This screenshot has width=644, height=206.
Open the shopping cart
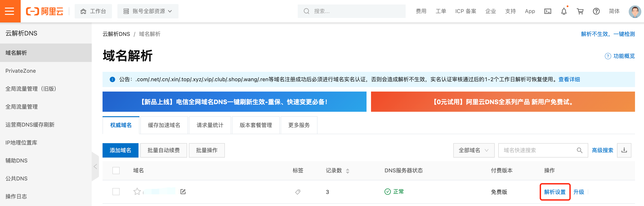[x=580, y=11]
